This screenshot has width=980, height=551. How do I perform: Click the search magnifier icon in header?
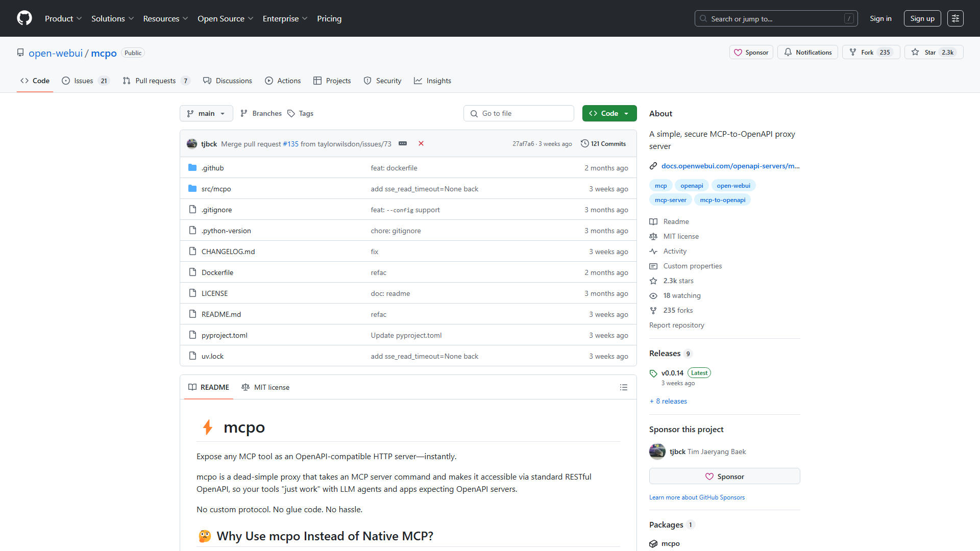(703, 18)
